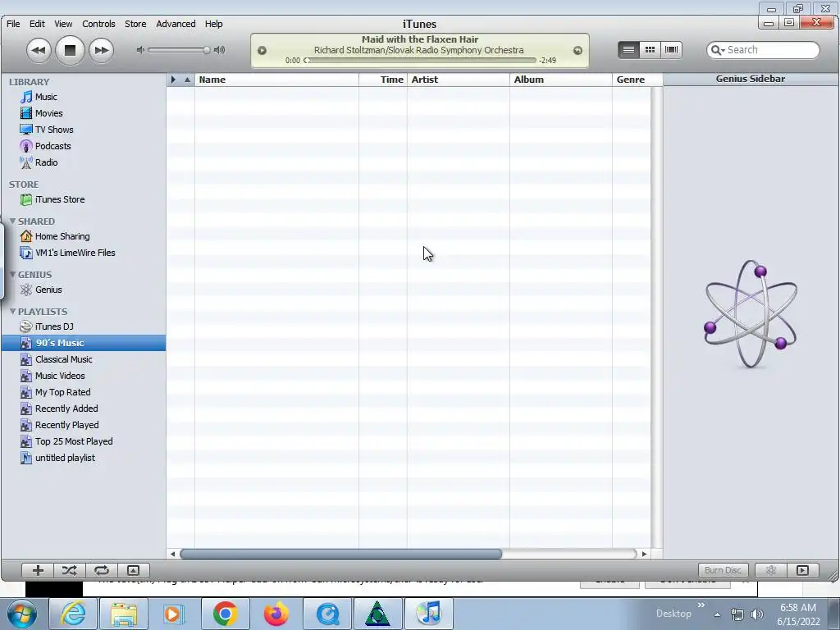The height and width of the screenshot is (630, 840).
Task: Select the Top 25 Most Played playlist
Action: coord(74,441)
